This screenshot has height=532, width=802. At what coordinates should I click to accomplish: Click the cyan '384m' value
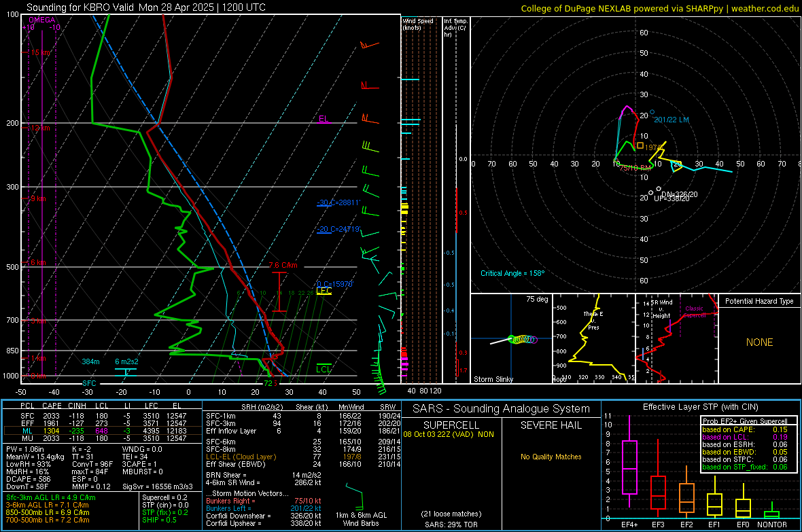tap(90, 361)
